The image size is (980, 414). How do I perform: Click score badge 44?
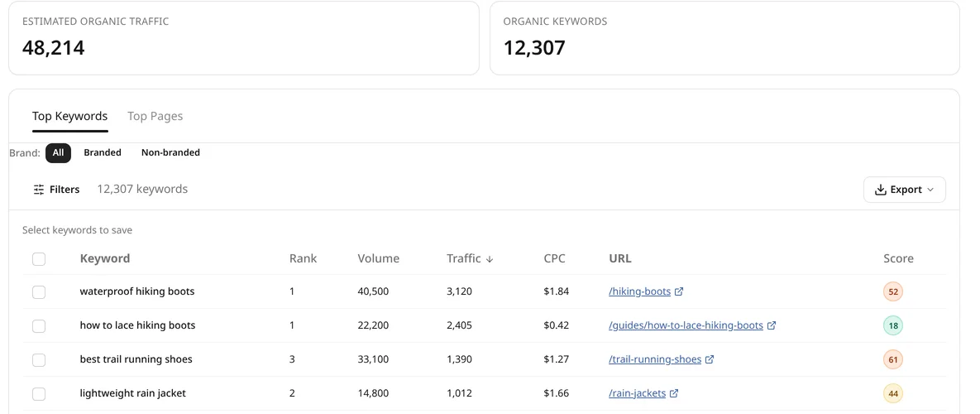893,393
